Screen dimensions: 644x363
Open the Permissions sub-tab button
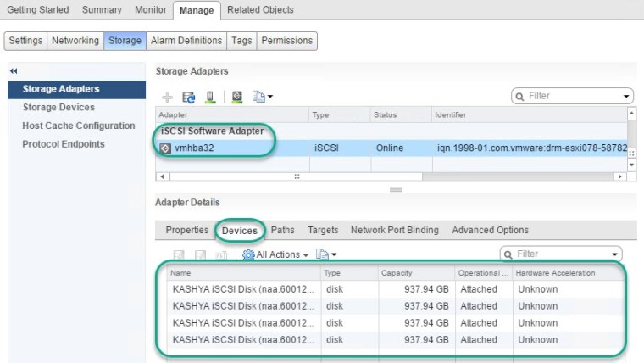coord(286,41)
